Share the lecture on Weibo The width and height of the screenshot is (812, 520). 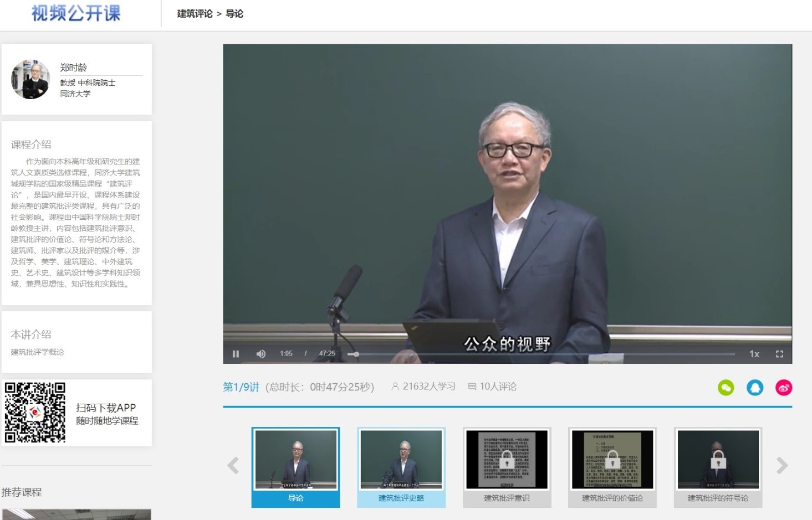(783, 388)
